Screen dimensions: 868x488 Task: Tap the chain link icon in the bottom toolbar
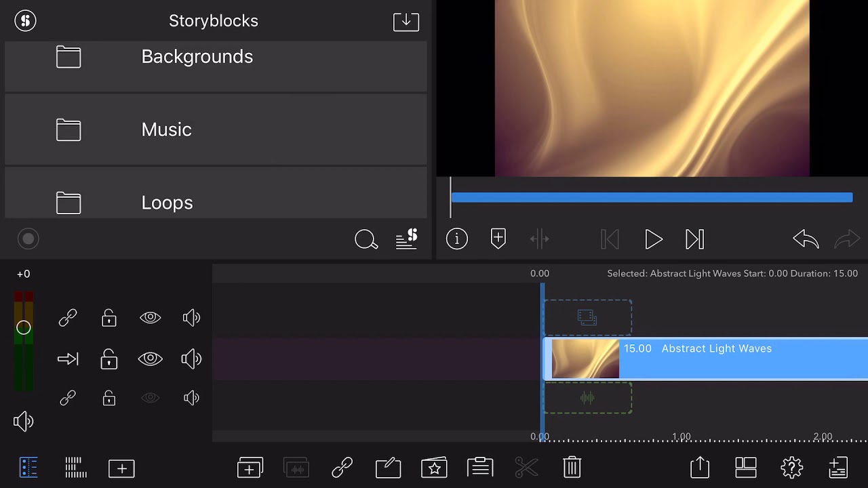coord(342,468)
